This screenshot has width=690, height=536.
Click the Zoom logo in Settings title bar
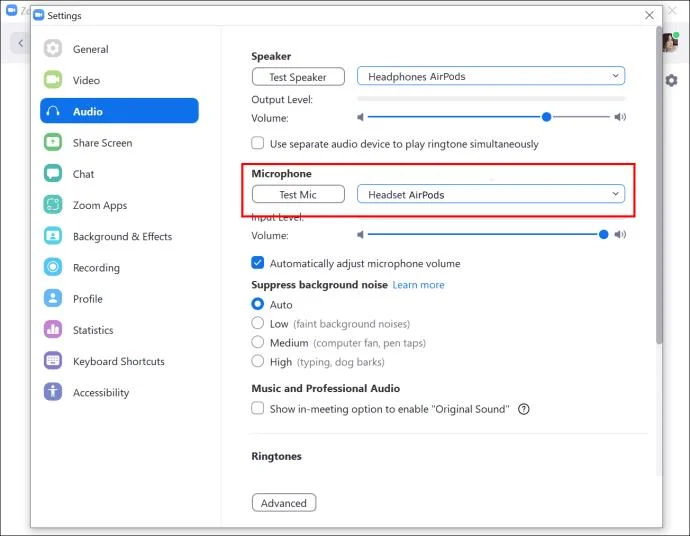(39, 15)
